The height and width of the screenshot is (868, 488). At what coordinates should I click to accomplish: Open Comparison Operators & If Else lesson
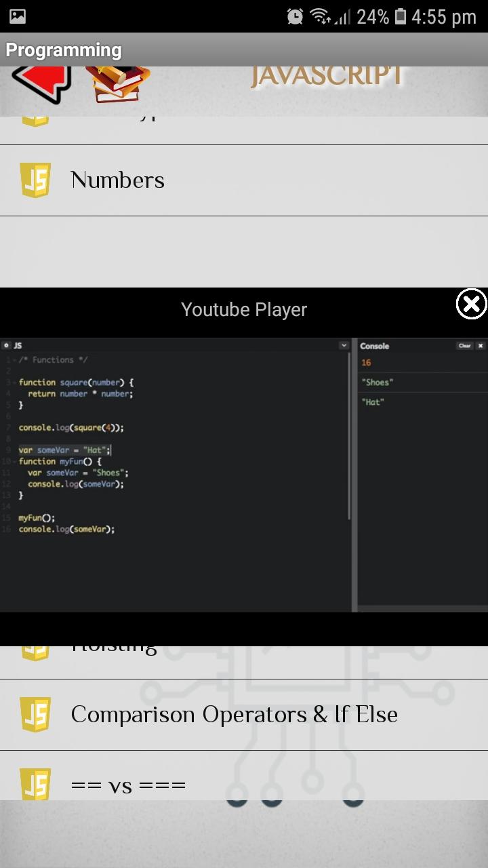[244, 715]
